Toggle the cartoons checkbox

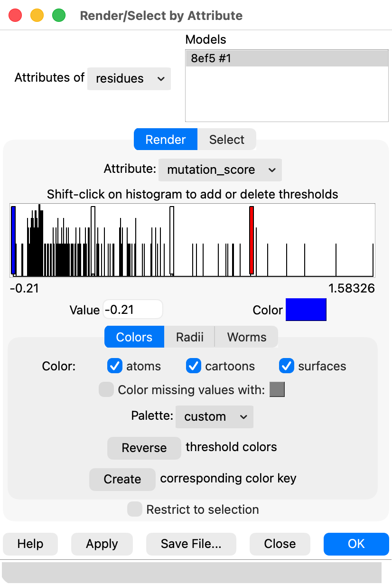coord(194,366)
